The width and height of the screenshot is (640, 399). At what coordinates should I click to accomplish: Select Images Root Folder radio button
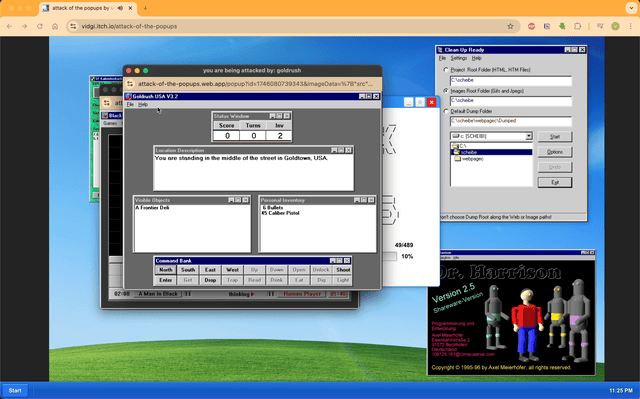[446, 91]
